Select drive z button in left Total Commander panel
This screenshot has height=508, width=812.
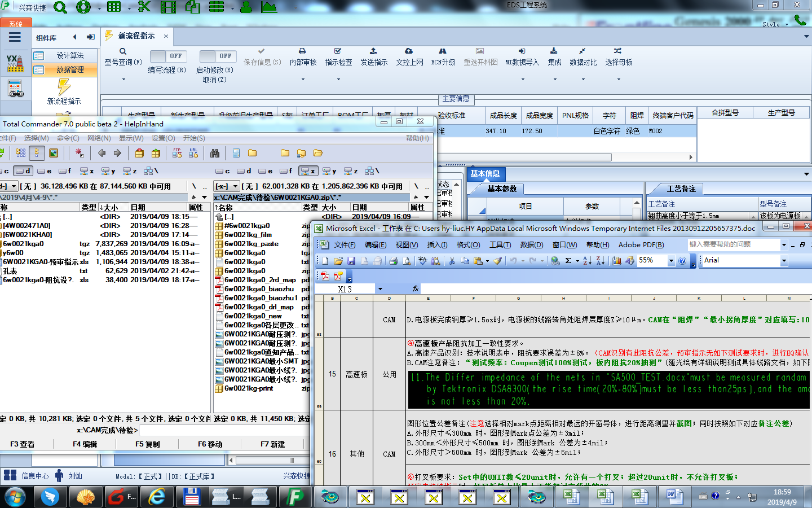[x=130, y=170]
